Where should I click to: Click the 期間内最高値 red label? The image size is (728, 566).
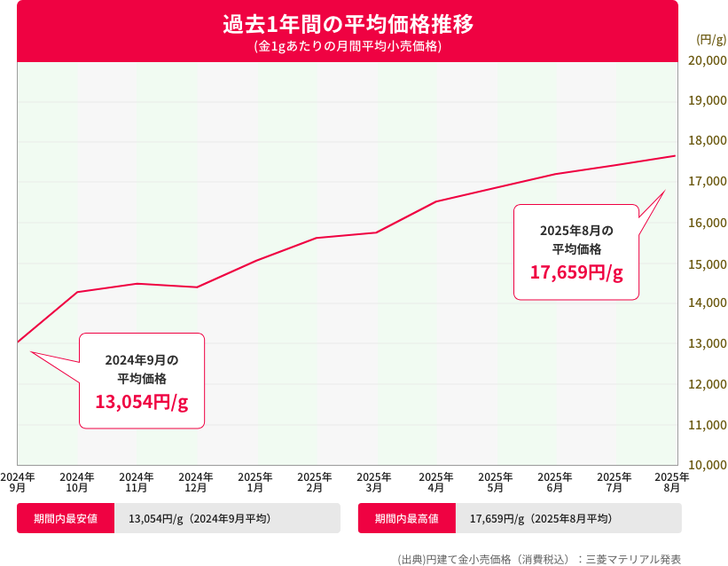(406, 518)
